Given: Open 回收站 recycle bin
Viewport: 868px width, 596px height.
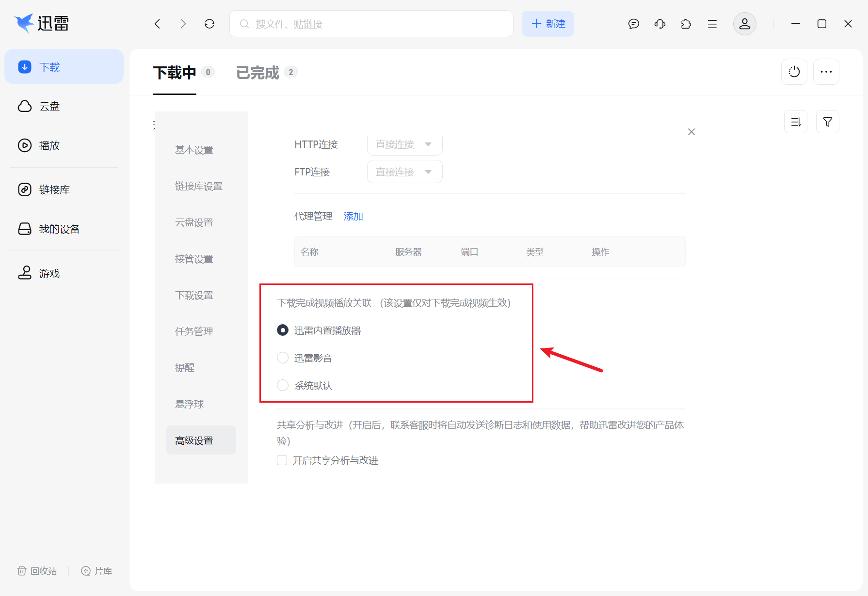Looking at the screenshot, I should point(37,571).
